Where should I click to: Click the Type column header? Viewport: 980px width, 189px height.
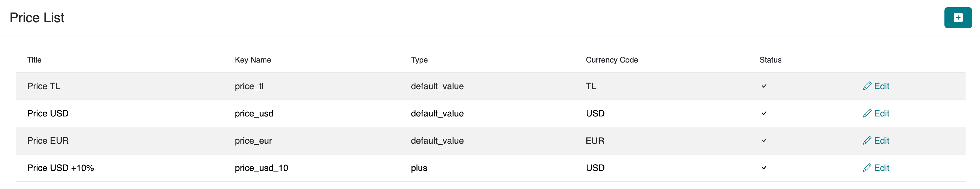pyautogui.click(x=419, y=60)
